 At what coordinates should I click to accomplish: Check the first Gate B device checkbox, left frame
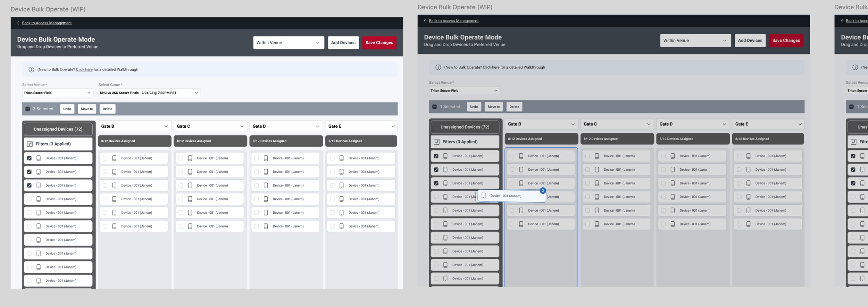pos(105,158)
